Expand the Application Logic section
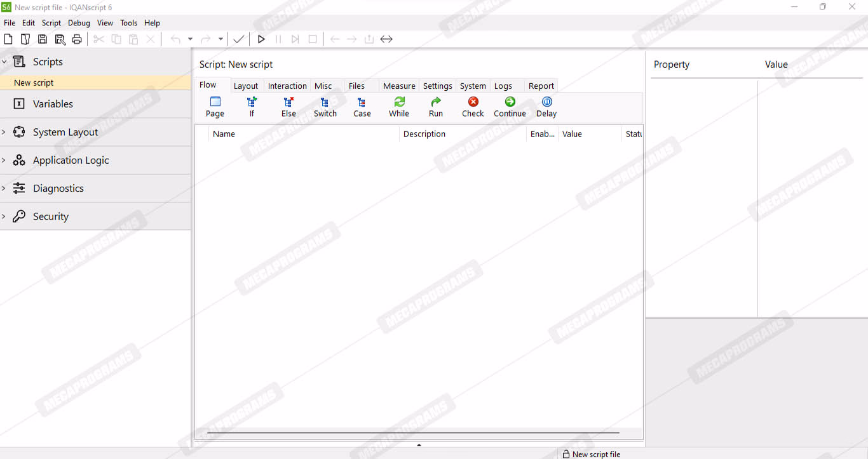868x459 pixels. [x=4, y=160]
